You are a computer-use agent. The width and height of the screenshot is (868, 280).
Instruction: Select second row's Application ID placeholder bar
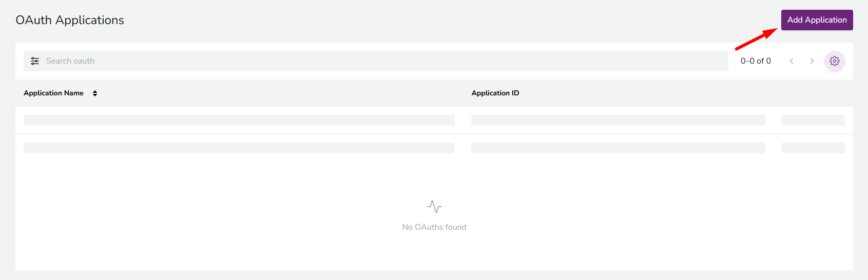pos(618,148)
